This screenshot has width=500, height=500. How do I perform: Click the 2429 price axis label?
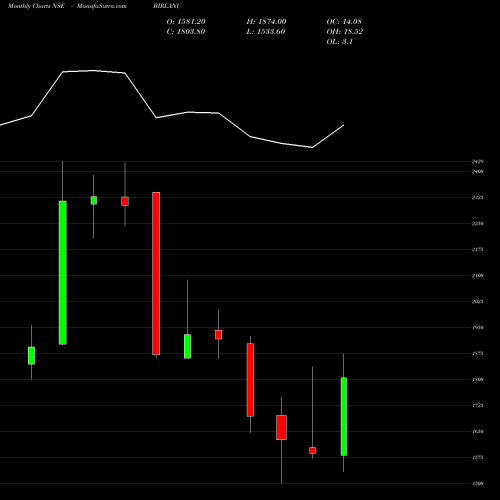click(478, 162)
